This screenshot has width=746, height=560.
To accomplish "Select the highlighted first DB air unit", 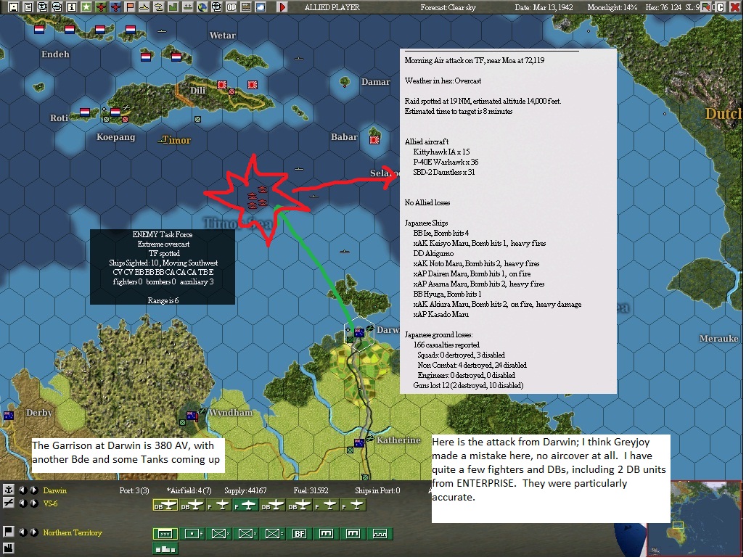I will (165, 506).
